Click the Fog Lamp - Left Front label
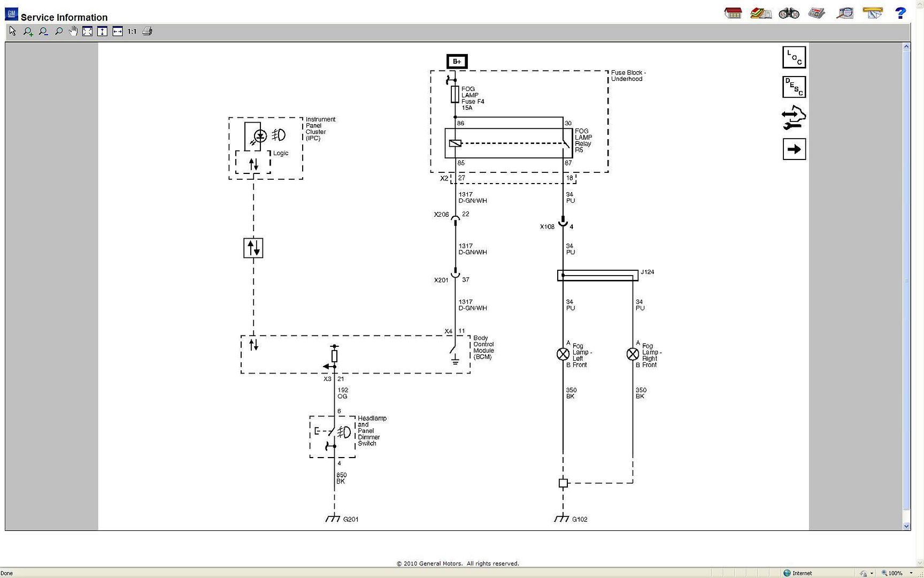Image resolution: width=924 pixels, height=578 pixels. [x=582, y=355]
